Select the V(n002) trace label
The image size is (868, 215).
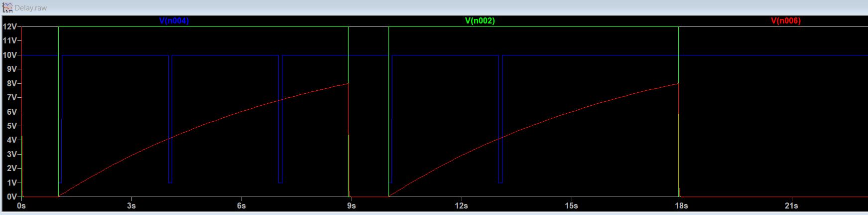click(480, 20)
